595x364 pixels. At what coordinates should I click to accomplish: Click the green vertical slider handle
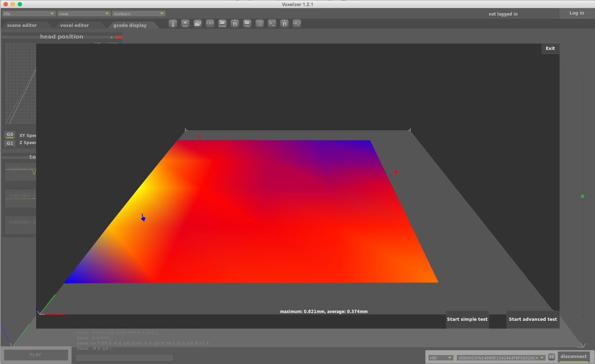tap(582, 196)
